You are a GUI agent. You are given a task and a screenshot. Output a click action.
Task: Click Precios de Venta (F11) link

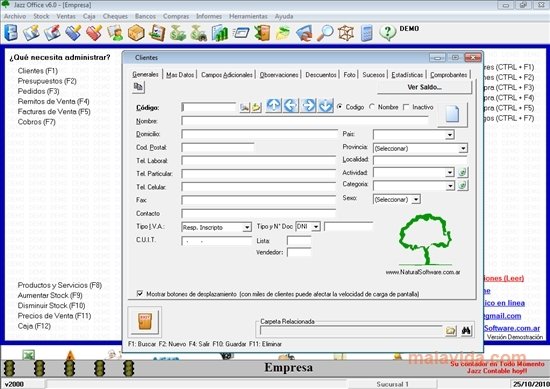pos(54,316)
